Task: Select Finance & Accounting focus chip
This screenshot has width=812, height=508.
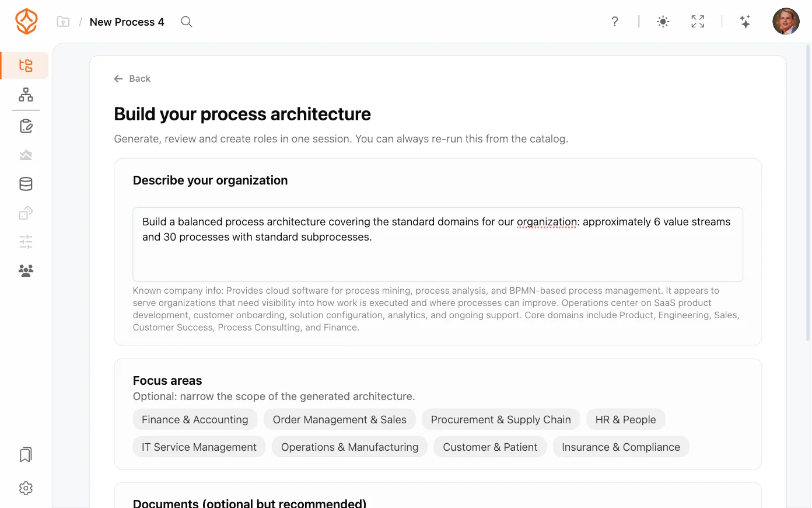Action: pos(195,419)
